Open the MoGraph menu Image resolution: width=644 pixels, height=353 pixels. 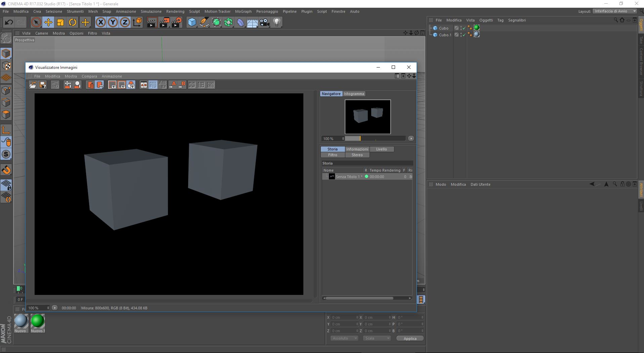click(243, 11)
